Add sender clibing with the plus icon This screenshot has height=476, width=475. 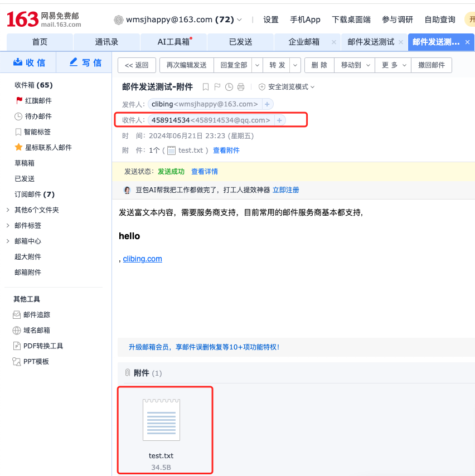(268, 104)
